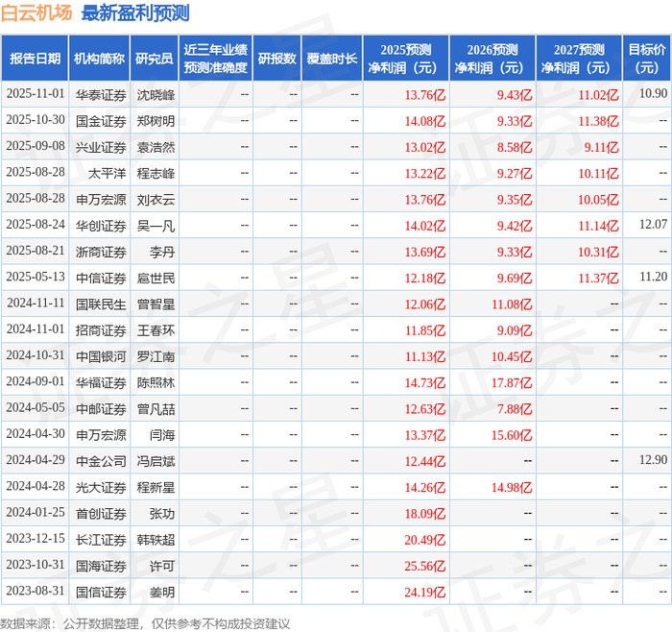This screenshot has width=672, height=632.
Task: Click 华创证券 institution cell
Action: [101, 226]
